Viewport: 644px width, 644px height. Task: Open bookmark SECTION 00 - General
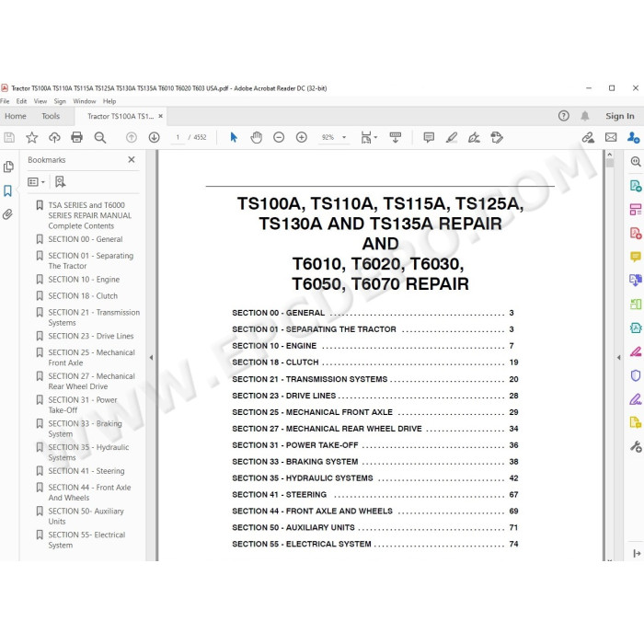pyautogui.click(x=85, y=239)
